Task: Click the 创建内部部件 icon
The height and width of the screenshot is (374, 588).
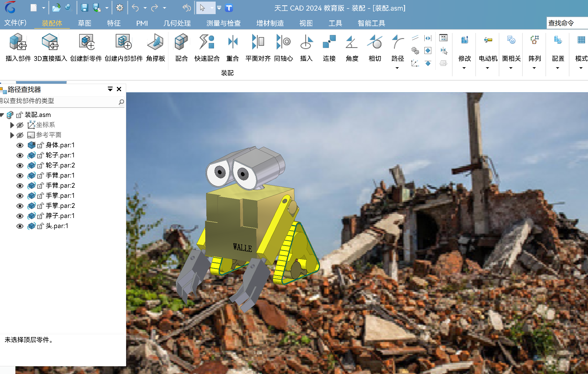Action: (x=123, y=42)
